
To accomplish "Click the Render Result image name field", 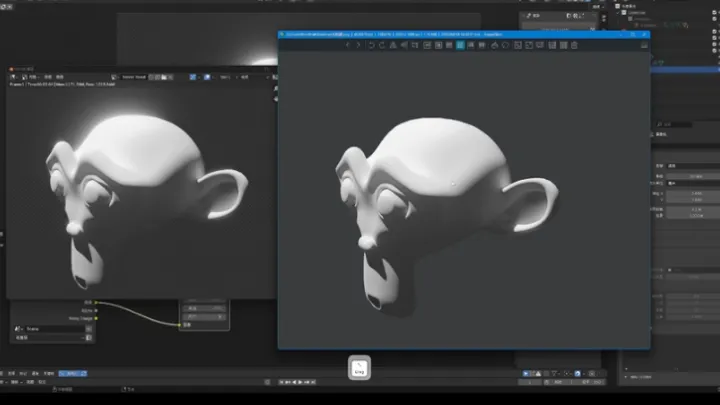I will tap(134, 77).
